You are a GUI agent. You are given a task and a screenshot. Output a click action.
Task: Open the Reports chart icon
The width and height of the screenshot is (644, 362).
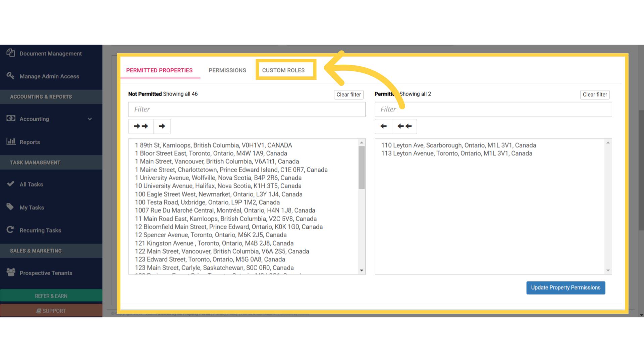point(11,141)
